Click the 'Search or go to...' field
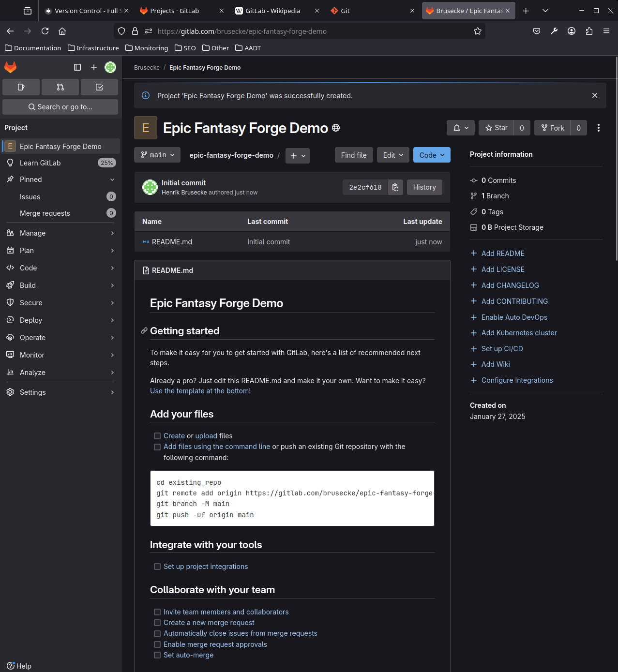 point(60,107)
